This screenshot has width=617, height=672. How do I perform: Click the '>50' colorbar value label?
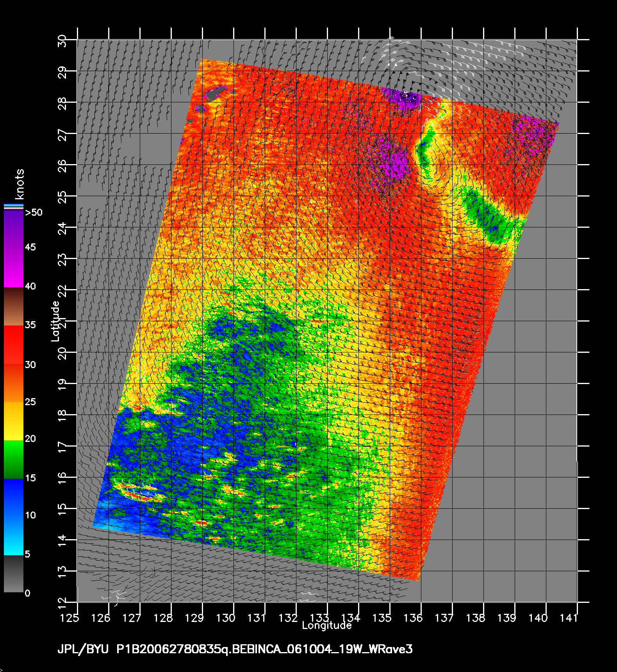[34, 213]
